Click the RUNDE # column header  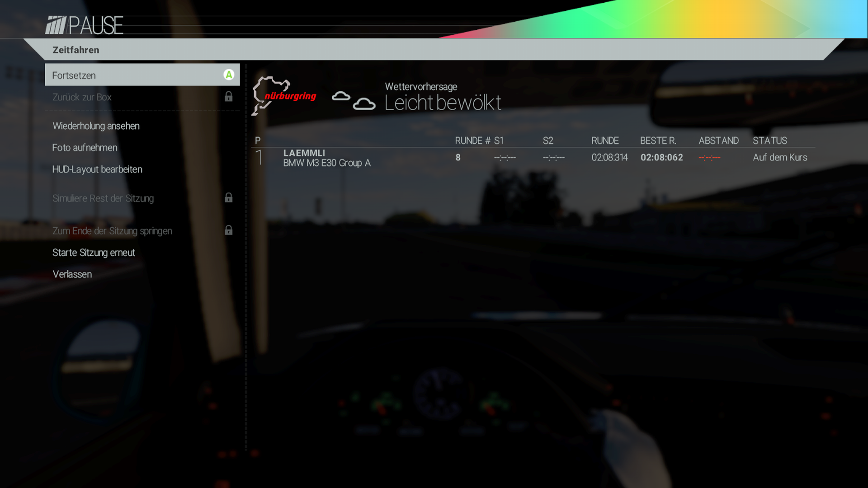[472, 141]
